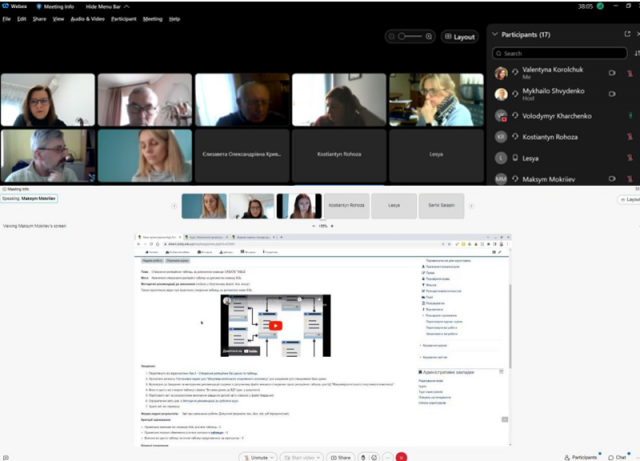The image size is (640, 461).
Task: Click Lesya's muted microphone icon
Action: tap(630, 158)
